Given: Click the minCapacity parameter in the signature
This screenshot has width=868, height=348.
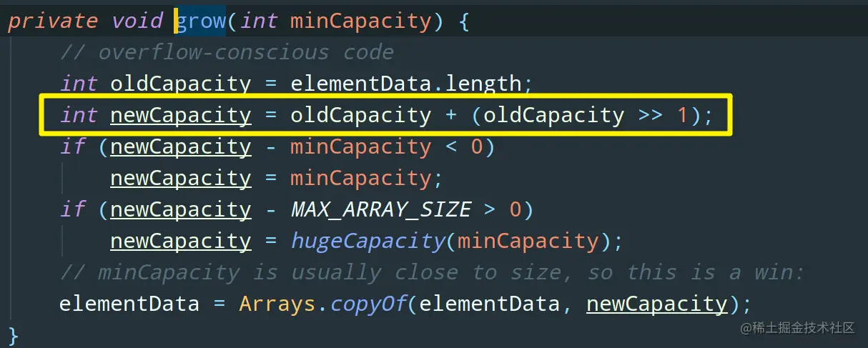Looking at the screenshot, I should 360,21.
